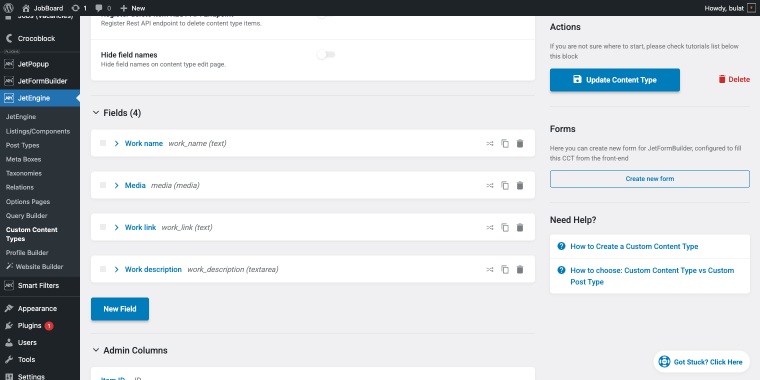
Task: Collapse the Fields (4) section
Action: [x=95, y=113]
